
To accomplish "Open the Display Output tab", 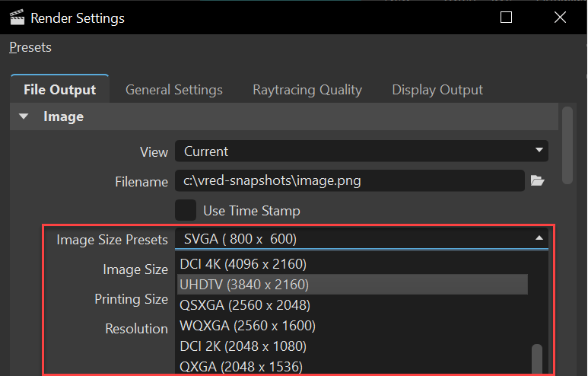I will [x=437, y=90].
